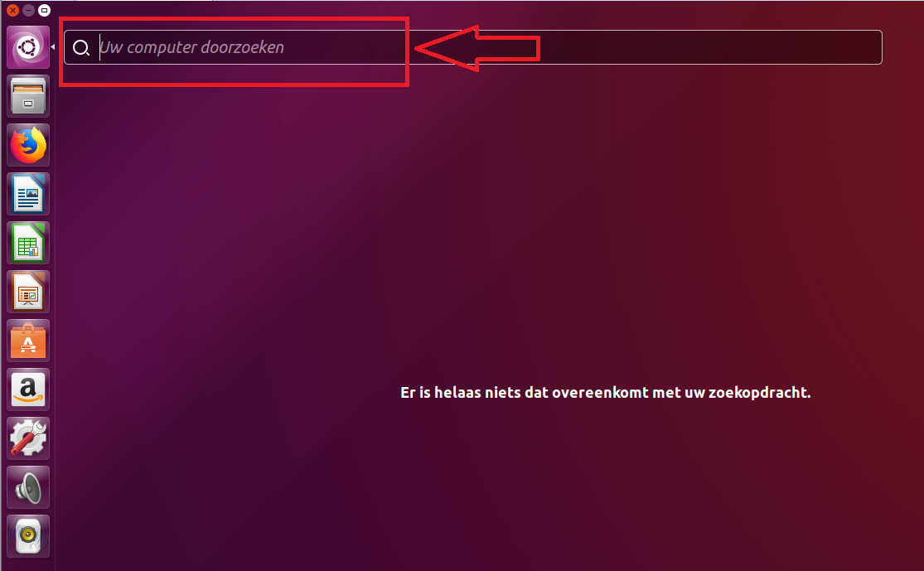The image size is (924, 571).
Task: Start LibreOffice Impress presentation app
Action: pos(28,292)
